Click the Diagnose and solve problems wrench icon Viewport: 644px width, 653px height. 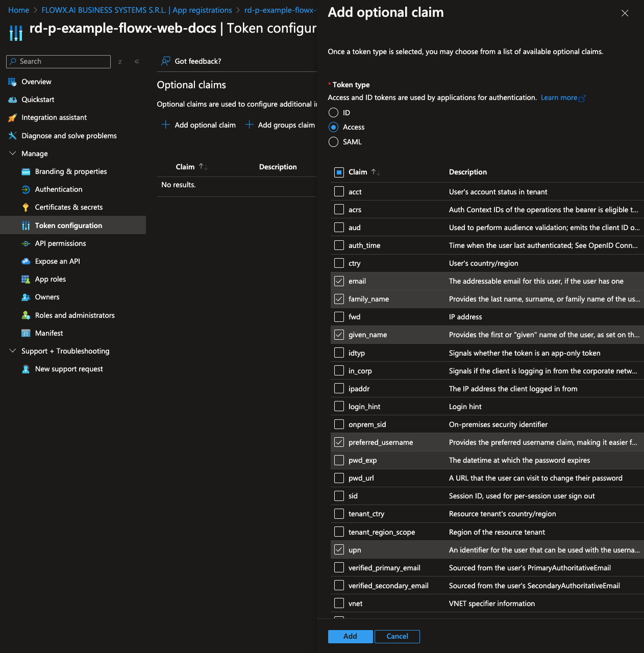(12, 136)
